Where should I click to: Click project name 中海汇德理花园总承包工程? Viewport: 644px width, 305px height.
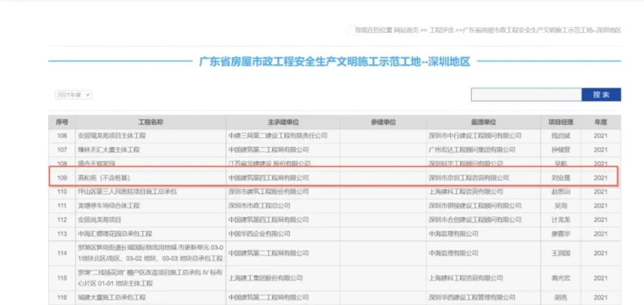(x=115, y=234)
